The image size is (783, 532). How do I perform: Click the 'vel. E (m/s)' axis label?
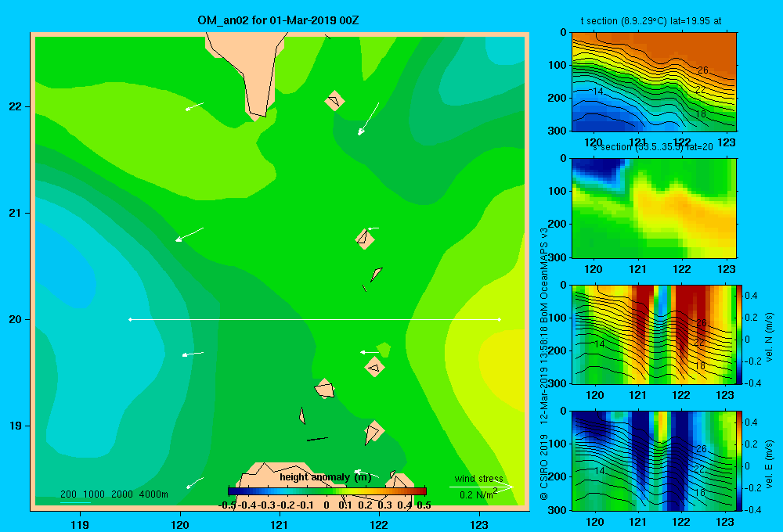[x=770, y=463]
